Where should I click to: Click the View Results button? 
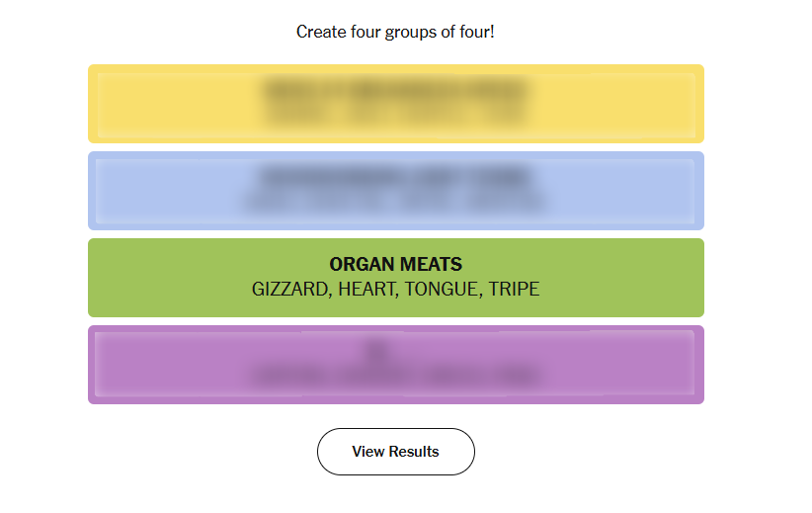click(395, 452)
